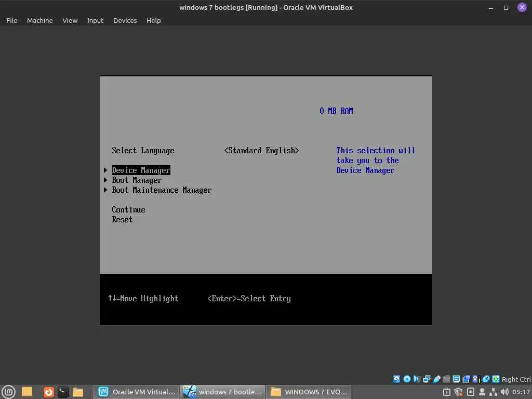This screenshot has width=532, height=399.
Task: Switch to windows 7 bootlegs taskbar entry
Action: [222, 392]
